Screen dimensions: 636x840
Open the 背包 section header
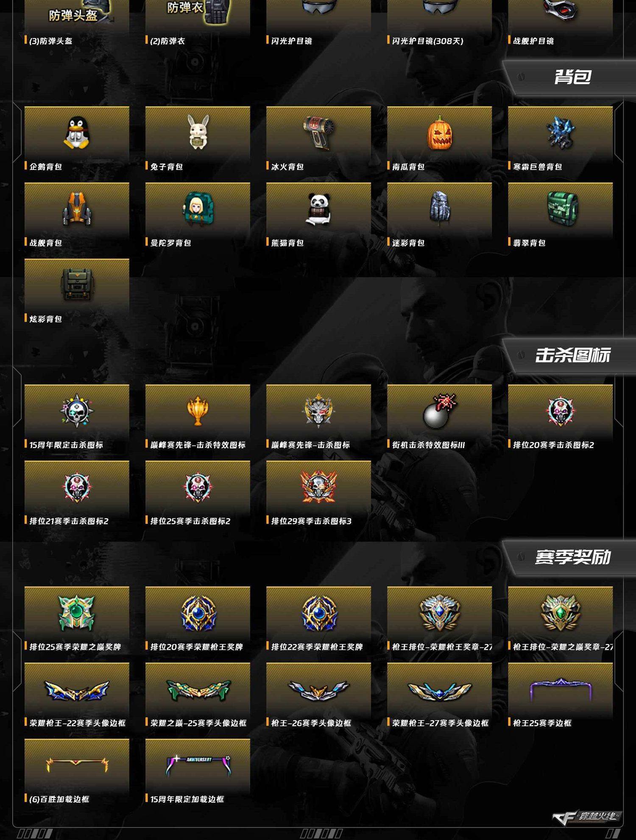pos(572,77)
